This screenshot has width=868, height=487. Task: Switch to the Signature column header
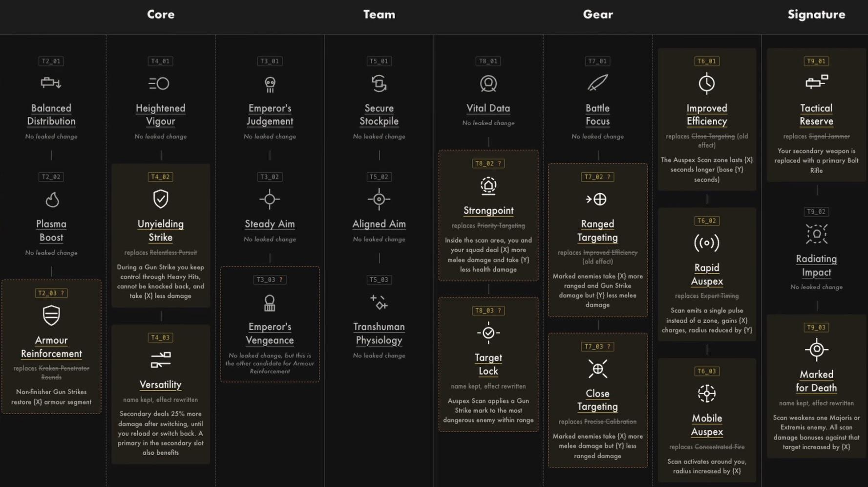coord(816,15)
